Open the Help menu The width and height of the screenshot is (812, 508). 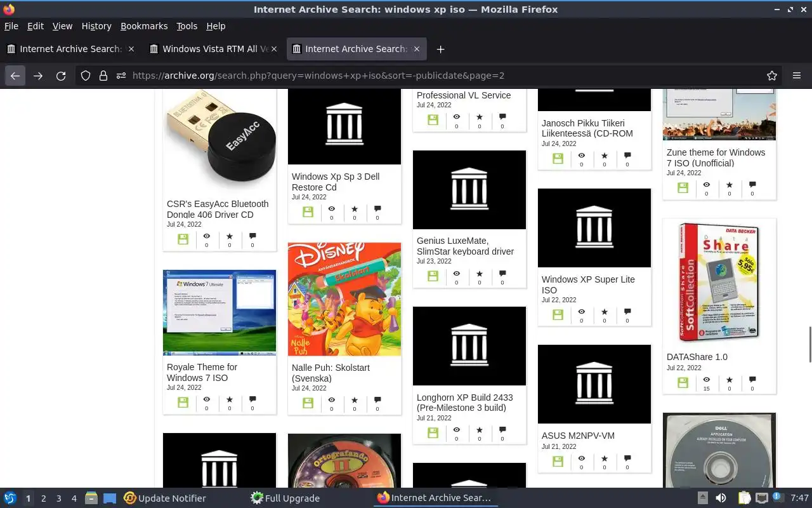pyautogui.click(x=216, y=26)
